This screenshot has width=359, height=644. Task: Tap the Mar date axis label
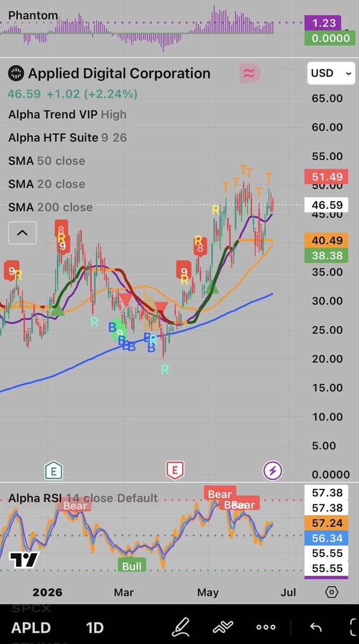click(124, 592)
